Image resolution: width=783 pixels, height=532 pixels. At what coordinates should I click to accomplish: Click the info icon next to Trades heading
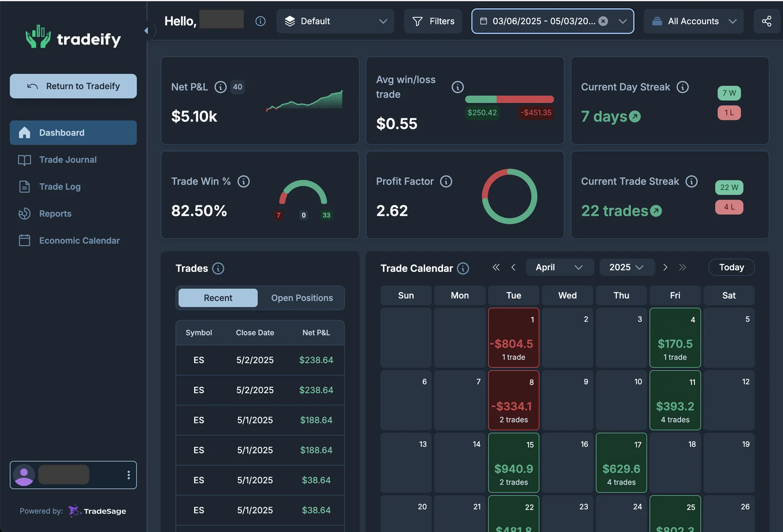[x=218, y=268]
